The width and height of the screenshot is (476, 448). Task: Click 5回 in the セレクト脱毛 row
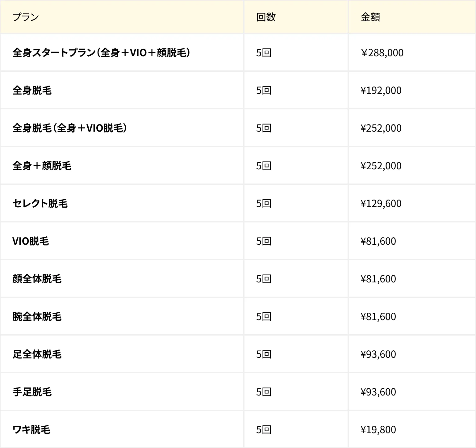(x=264, y=204)
